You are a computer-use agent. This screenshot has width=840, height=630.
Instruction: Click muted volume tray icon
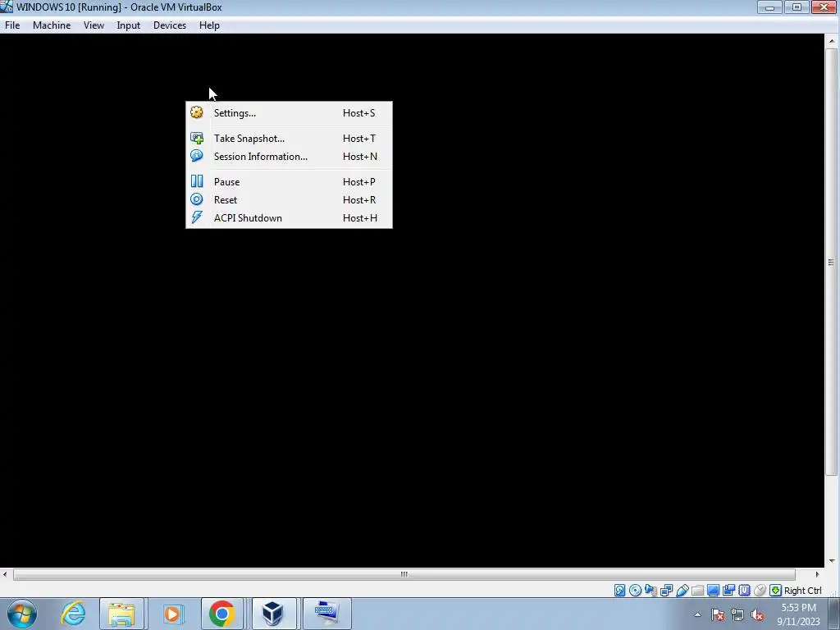tap(757, 614)
